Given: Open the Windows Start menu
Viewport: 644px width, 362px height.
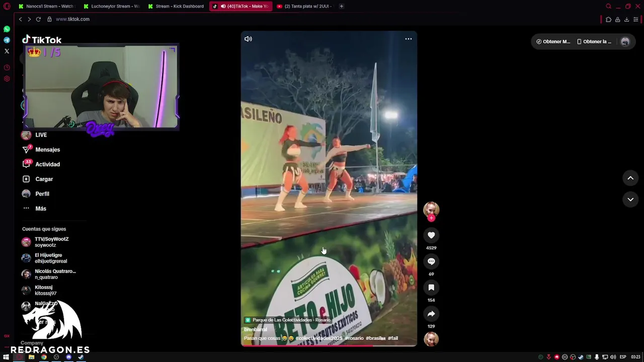Looking at the screenshot, I should click(6, 357).
